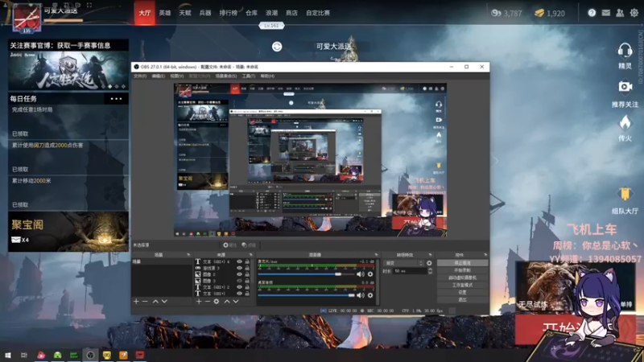Open scene transition properties gear

click(x=429, y=263)
